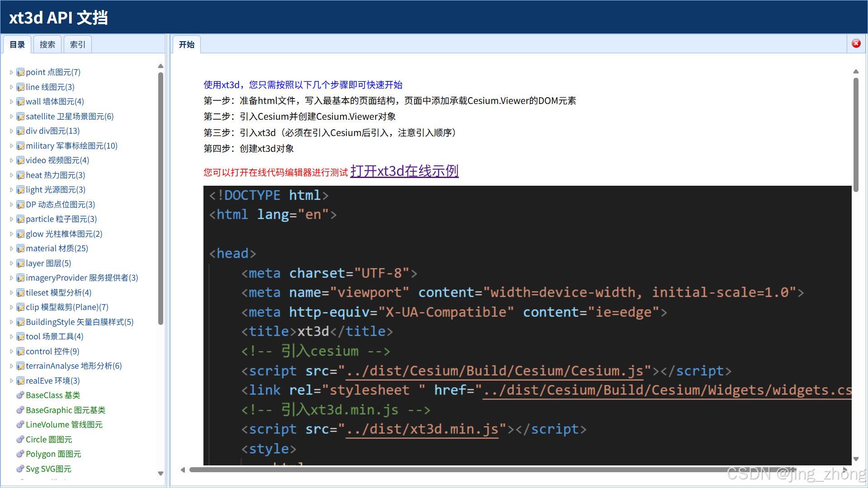Click the horizontal scrollbar under the code

[452, 470]
